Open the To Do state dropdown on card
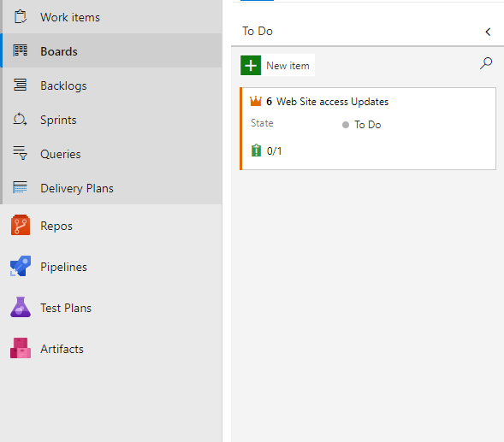 pos(362,125)
